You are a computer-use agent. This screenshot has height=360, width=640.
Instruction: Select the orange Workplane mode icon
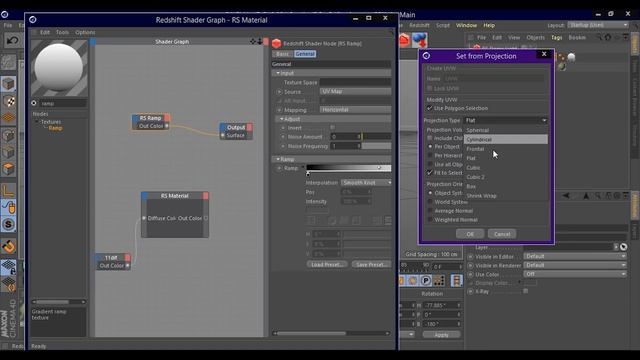[x=8, y=118]
